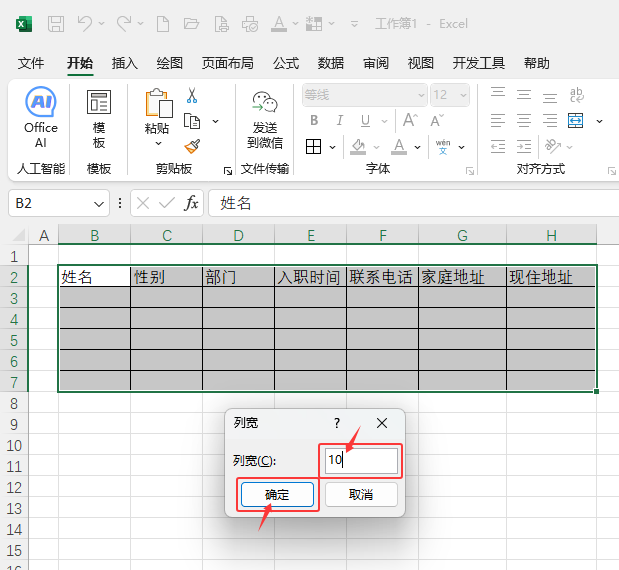Click the Send to WeChat icon
The width and height of the screenshot is (619, 570).
pos(265,120)
